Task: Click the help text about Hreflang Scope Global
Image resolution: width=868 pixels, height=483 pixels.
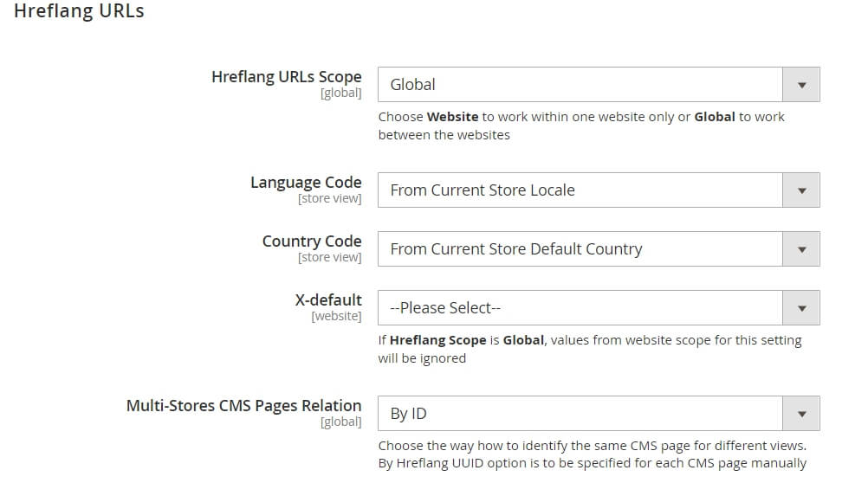Action: [590, 349]
